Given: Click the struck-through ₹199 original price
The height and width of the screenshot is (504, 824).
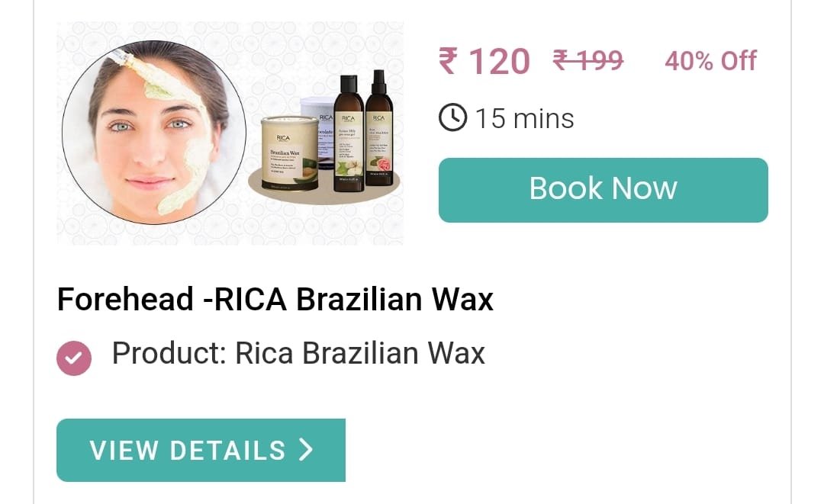Looking at the screenshot, I should [588, 59].
